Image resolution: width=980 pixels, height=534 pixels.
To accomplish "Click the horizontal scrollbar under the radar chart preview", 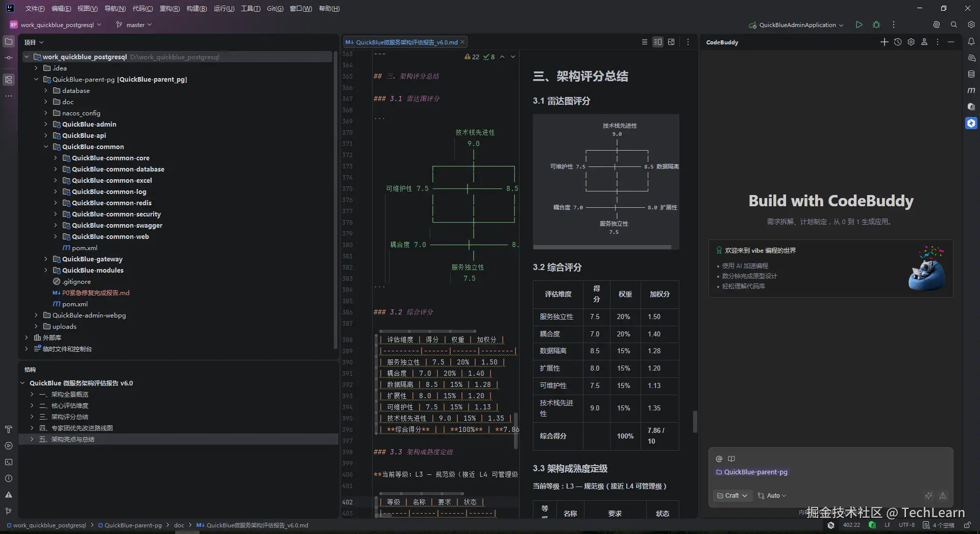I will pos(602,247).
